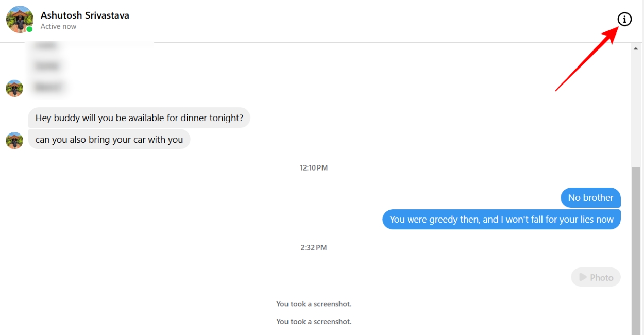
Task: Select the topmost blurred message
Action: pyautogui.click(x=46, y=46)
